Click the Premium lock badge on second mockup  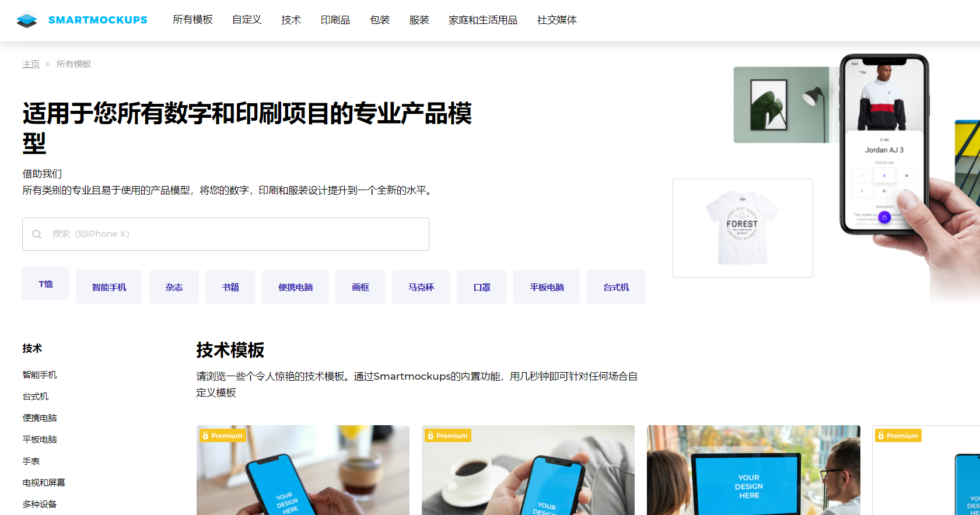447,436
